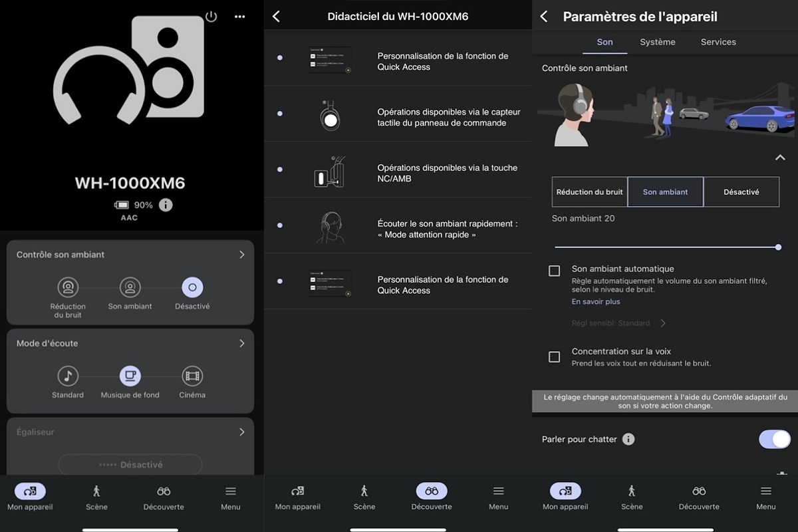Image resolution: width=798 pixels, height=532 pixels.
Task: Click the Son ambiant 20 level slider
Action: pos(666,247)
